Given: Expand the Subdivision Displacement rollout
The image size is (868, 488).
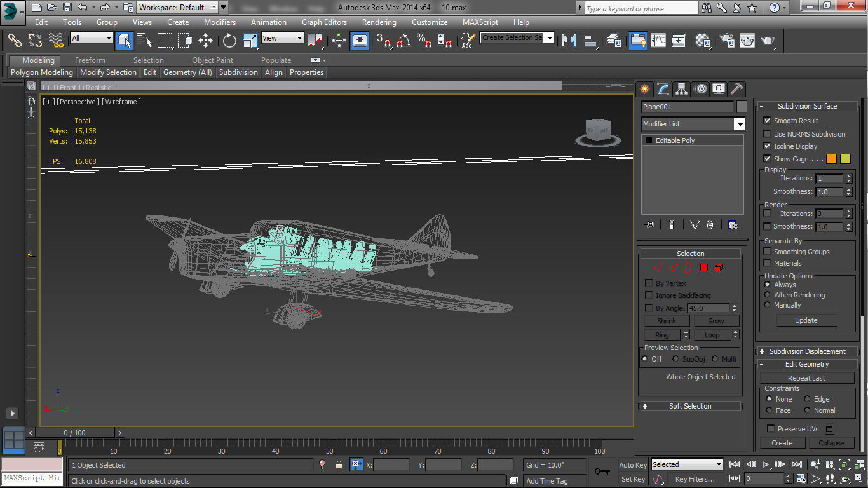Looking at the screenshot, I should coord(807,351).
